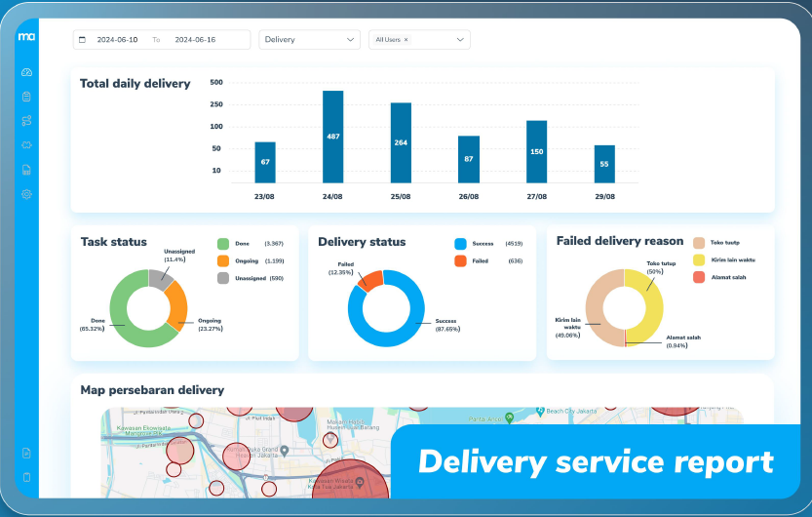Image resolution: width=812 pixels, height=517 pixels.
Task: Toggle the green Done legend swatch
Action: click(223, 244)
